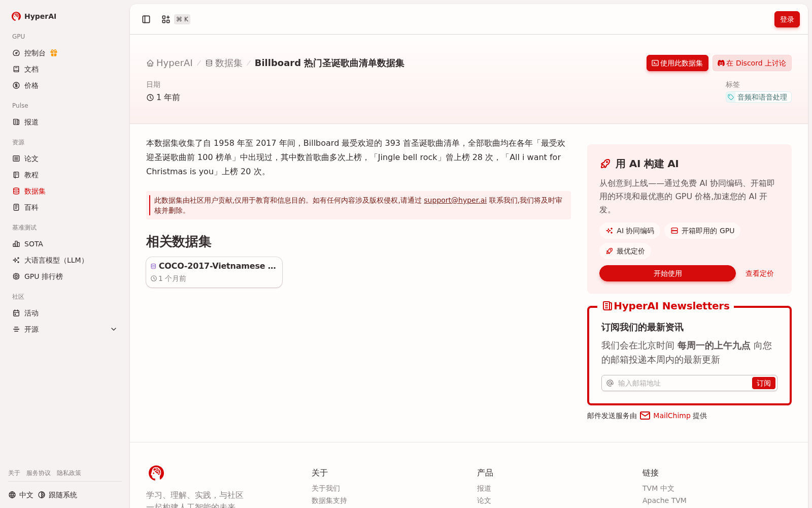Open the command palette ⌘K icon
The width and height of the screenshot is (812, 508).
point(166,19)
